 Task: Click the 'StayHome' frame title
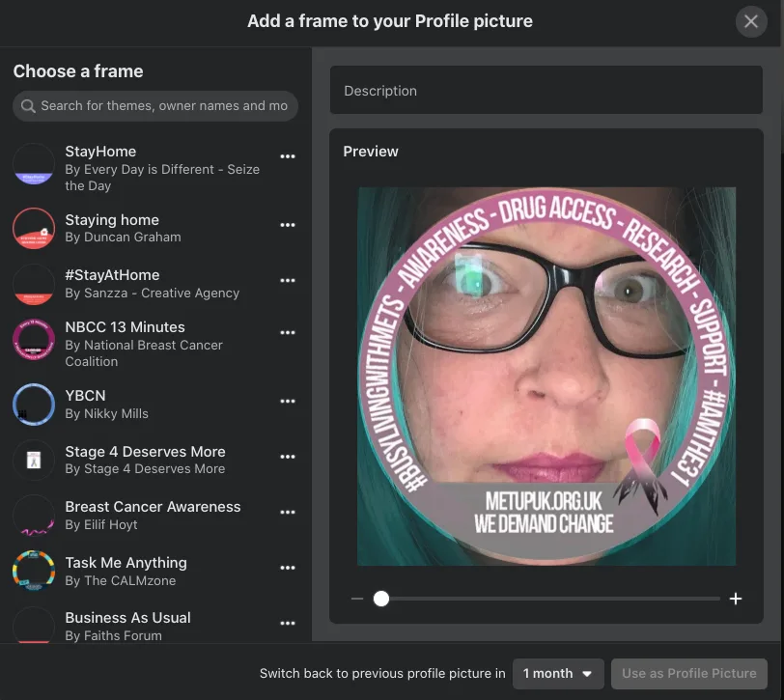click(100, 152)
